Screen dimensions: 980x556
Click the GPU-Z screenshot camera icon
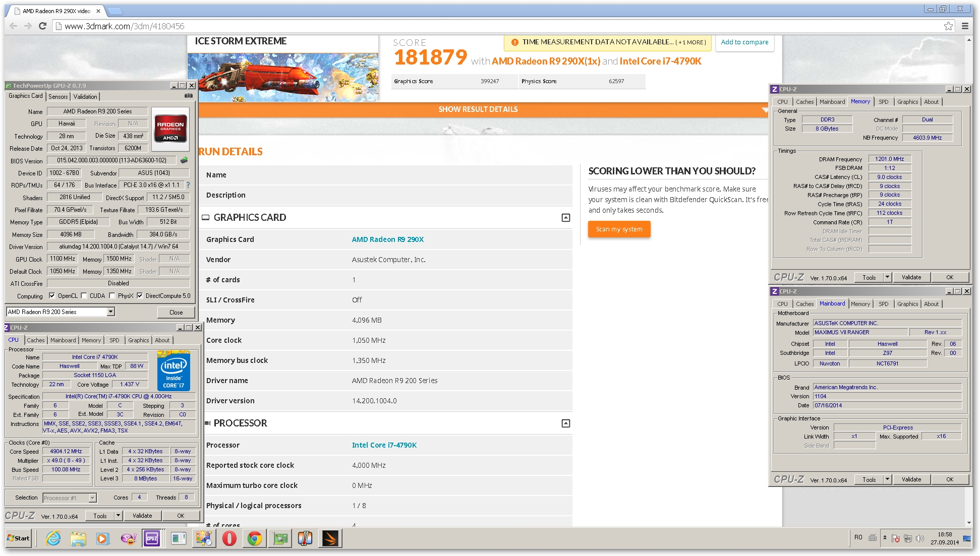click(189, 96)
